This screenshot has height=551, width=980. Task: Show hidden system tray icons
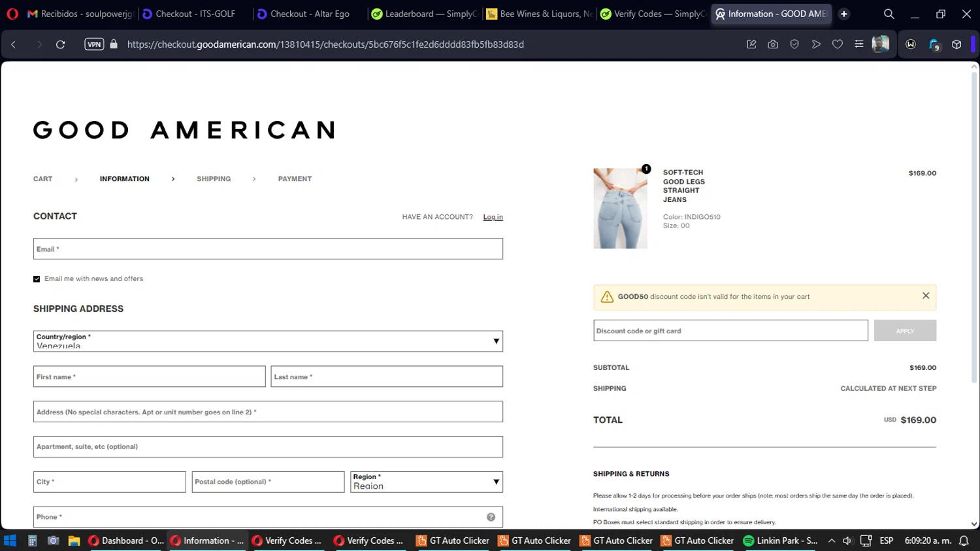832,541
